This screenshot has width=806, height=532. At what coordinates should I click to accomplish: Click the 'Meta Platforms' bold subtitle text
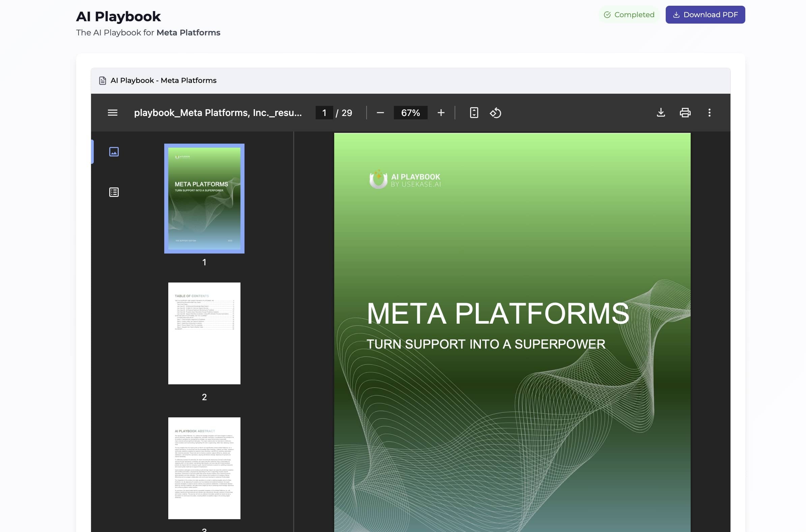click(189, 33)
